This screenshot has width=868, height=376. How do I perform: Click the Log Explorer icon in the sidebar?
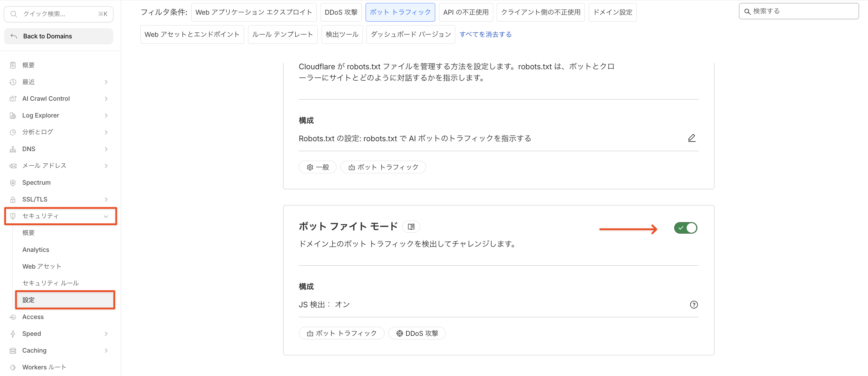13,115
